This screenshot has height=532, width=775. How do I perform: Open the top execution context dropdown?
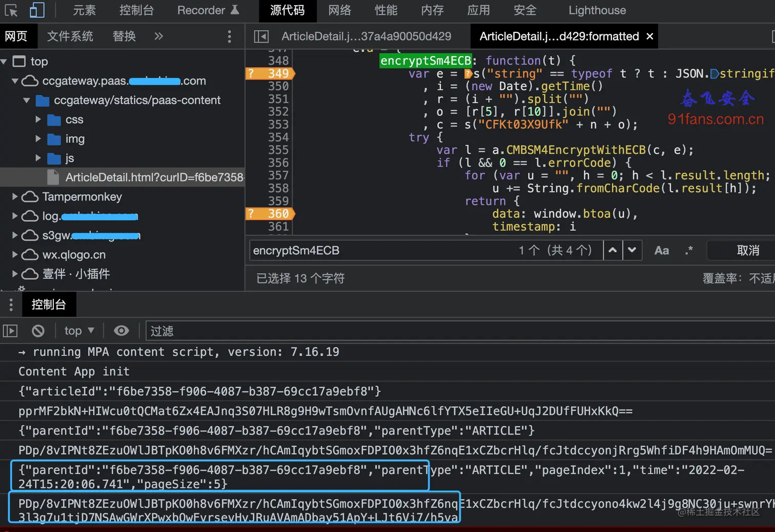[x=79, y=331]
